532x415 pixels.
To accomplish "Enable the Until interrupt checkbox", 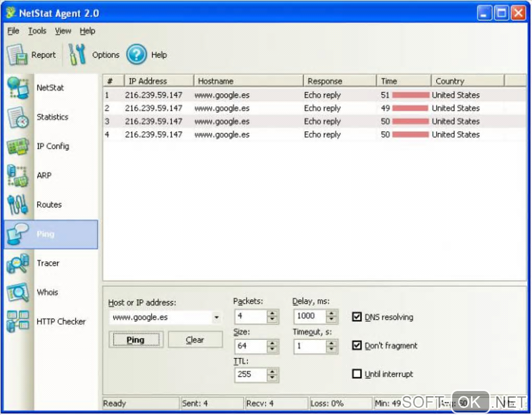I will pos(357,374).
